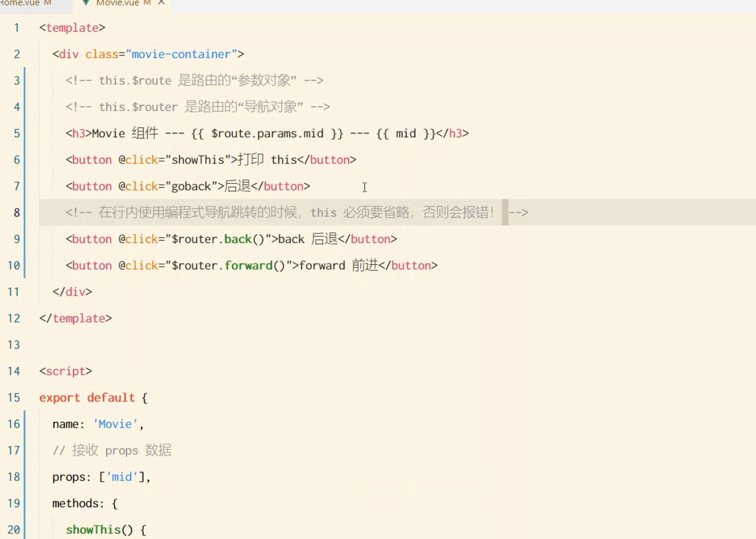Click the 'movie-container' class value
The image size is (756, 539).
coord(181,54)
